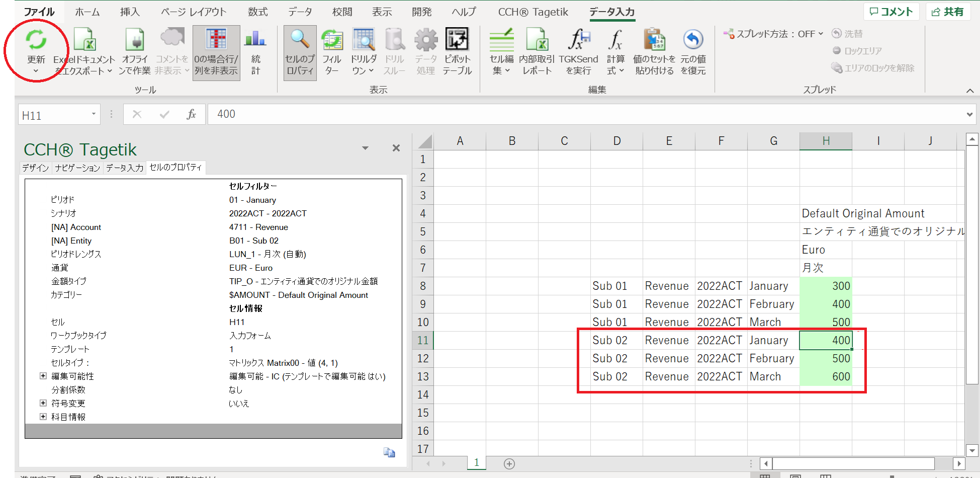This screenshot has height=478, width=980.
Task: Click 値のセットを貼り付ける icon
Action: pyautogui.click(x=654, y=40)
